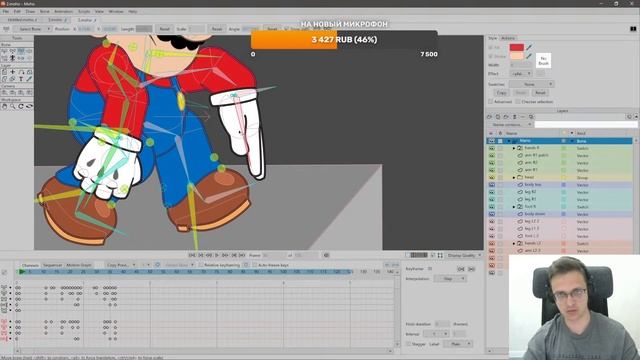Switch to the Sequencer timeline tab

point(52,265)
